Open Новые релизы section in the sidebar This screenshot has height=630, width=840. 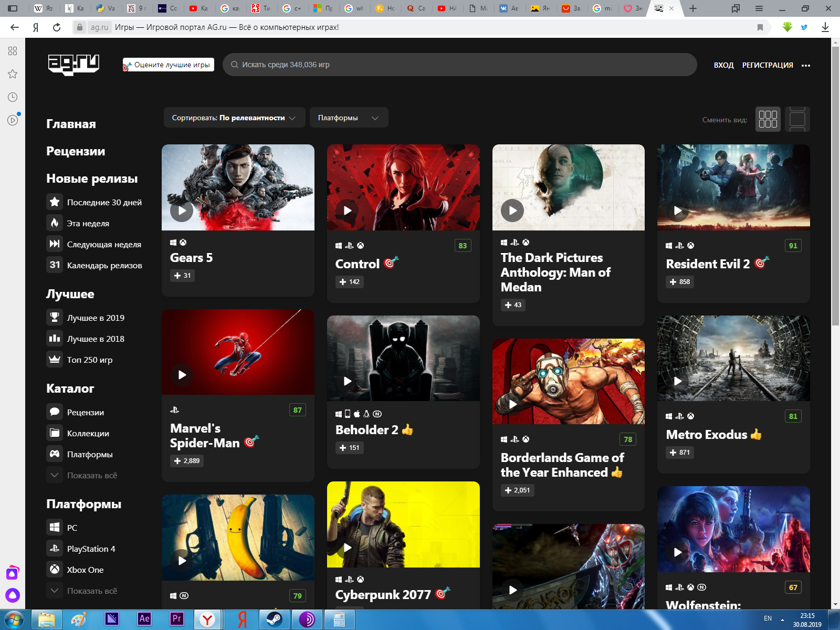92,178
